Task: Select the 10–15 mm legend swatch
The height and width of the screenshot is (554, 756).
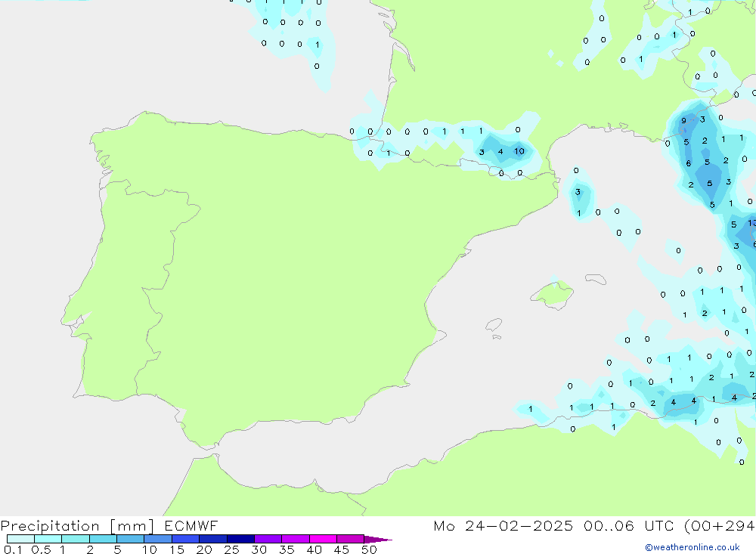Action: (158, 539)
